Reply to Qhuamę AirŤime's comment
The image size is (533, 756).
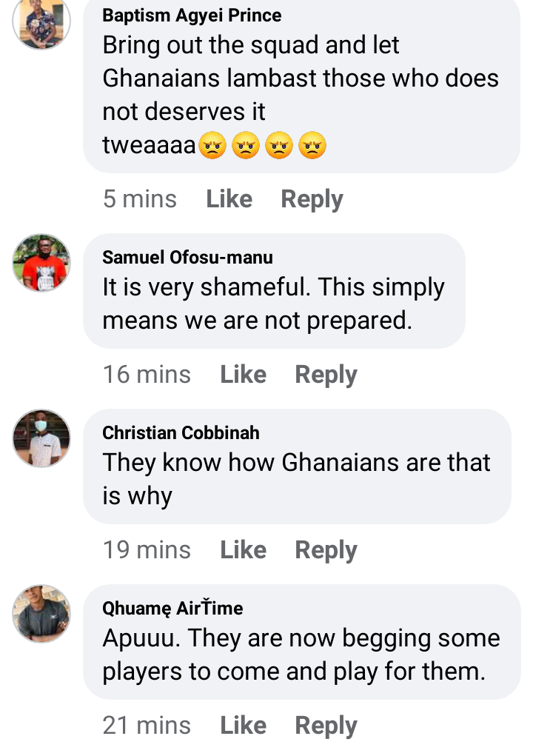tap(326, 726)
